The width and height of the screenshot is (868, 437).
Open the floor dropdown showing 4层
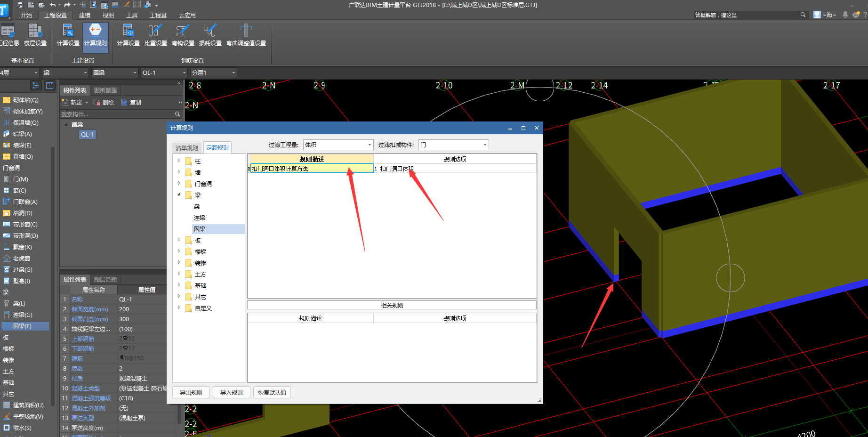click(x=19, y=73)
